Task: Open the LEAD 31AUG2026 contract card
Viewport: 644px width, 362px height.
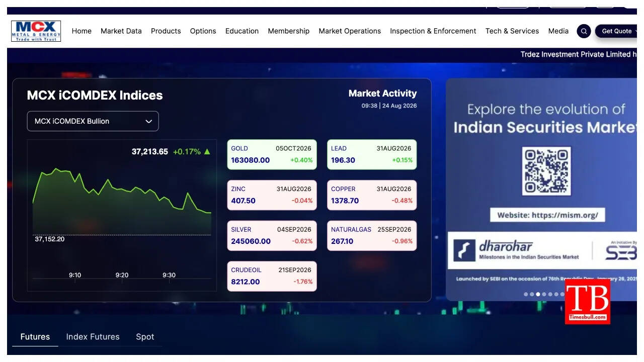Action: coord(372,154)
